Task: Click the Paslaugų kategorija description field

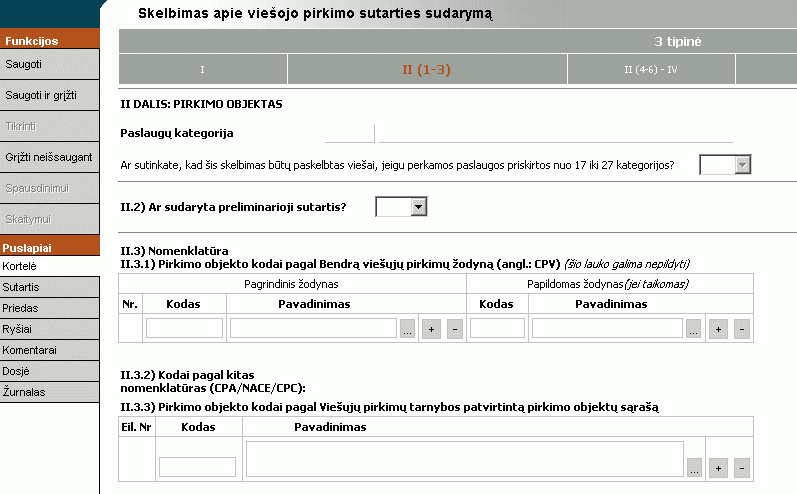Action: click(555, 133)
